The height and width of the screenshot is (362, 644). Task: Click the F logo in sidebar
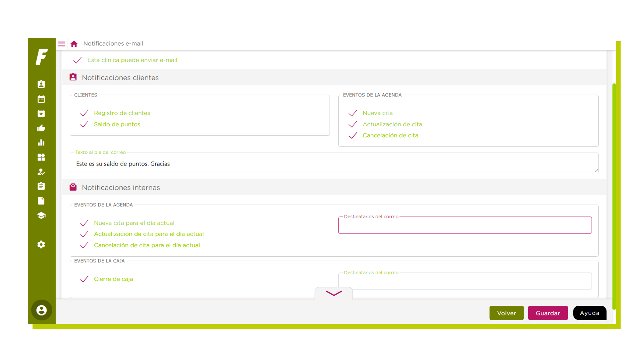(x=42, y=57)
